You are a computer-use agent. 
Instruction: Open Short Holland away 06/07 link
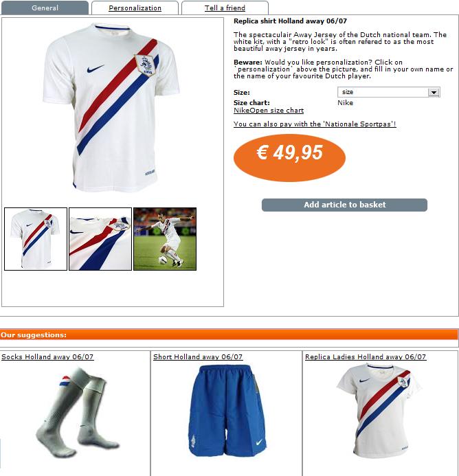(198, 356)
